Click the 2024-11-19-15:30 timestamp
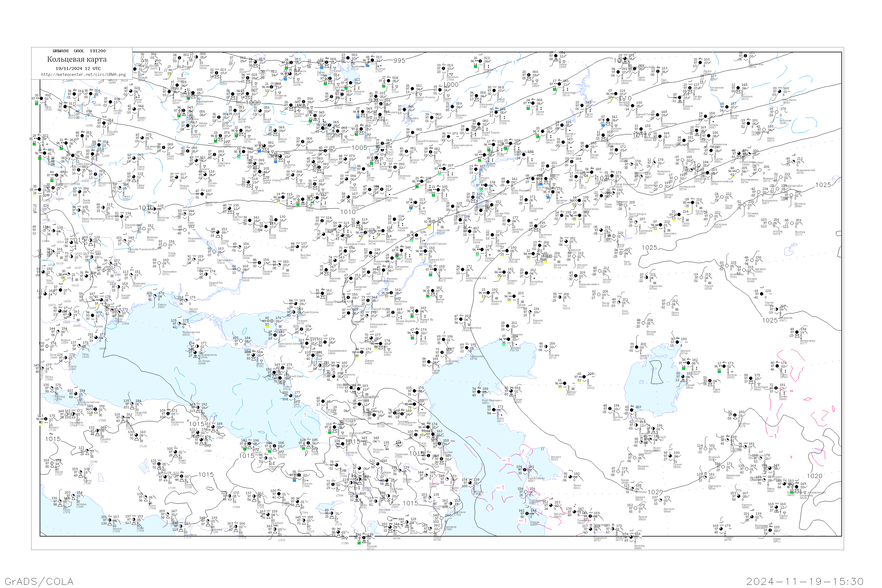Viewport: 882px width, 588px height. [x=805, y=581]
